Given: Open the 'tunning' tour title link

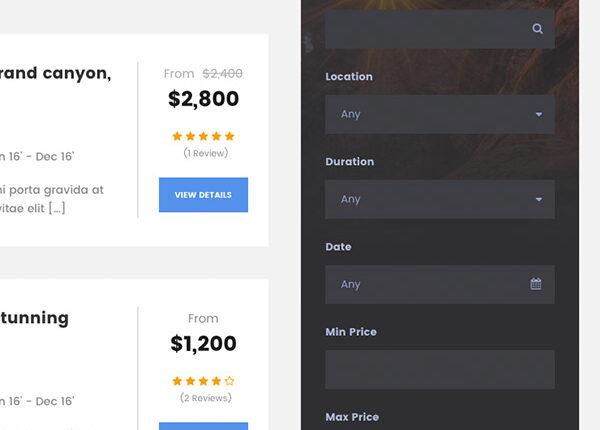Looking at the screenshot, I should pyautogui.click(x=34, y=318).
